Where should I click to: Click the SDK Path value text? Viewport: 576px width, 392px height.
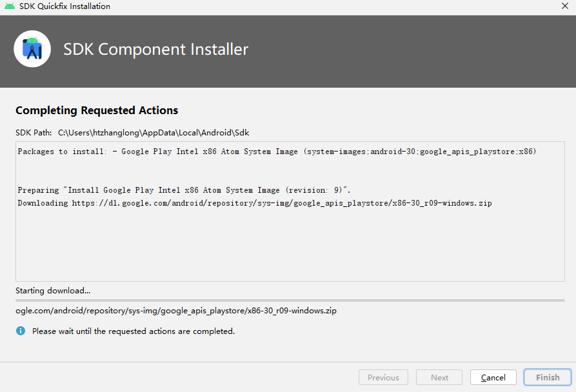[154, 133]
